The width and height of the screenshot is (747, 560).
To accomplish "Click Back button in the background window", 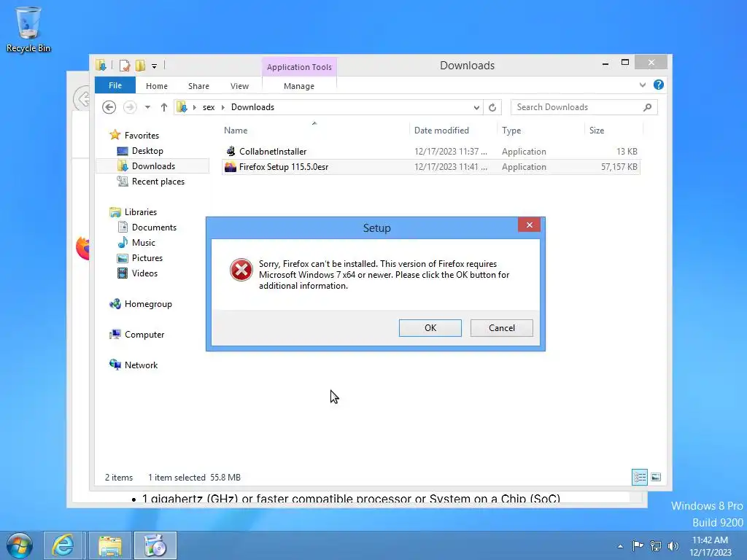I will click(x=82, y=98).
